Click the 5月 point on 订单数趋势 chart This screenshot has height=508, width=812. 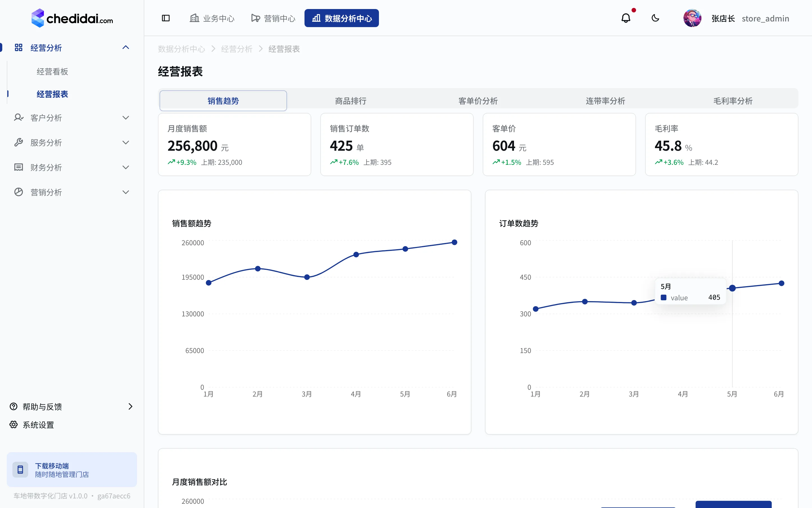(732, 288)
